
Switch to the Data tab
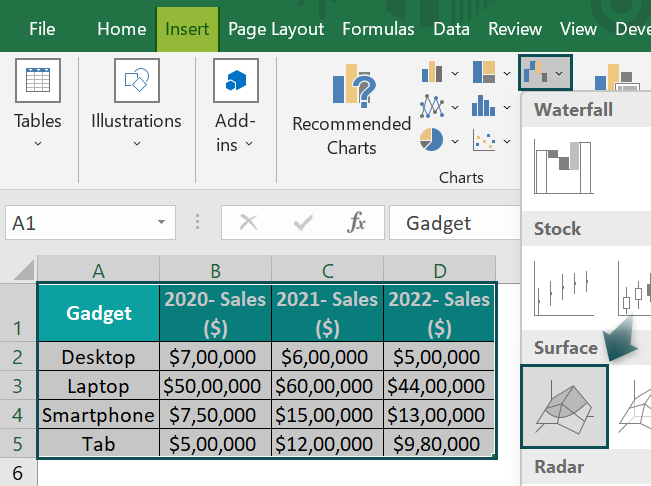[451, 29]
